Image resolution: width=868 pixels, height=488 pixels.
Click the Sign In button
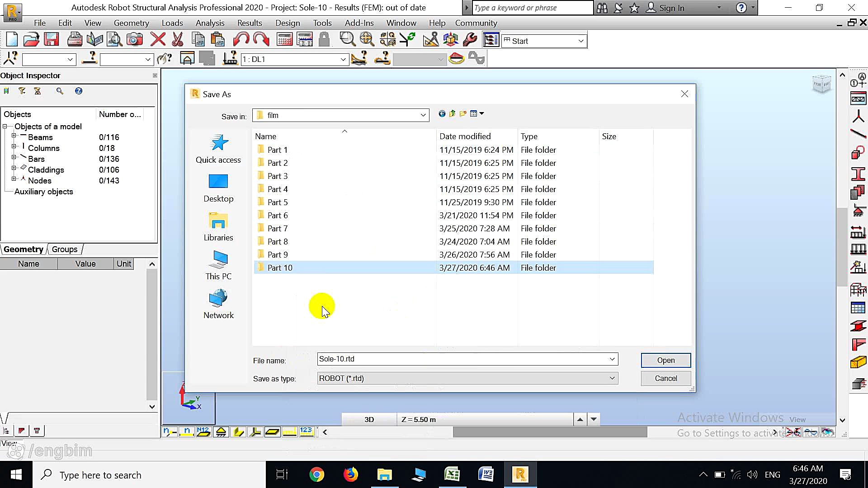pos(665,8)
